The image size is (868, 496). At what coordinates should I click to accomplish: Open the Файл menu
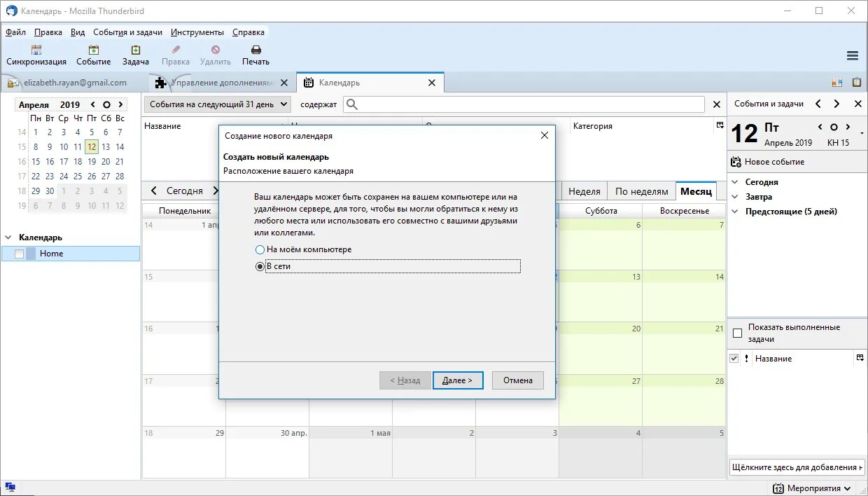click(x=15, y=32)
